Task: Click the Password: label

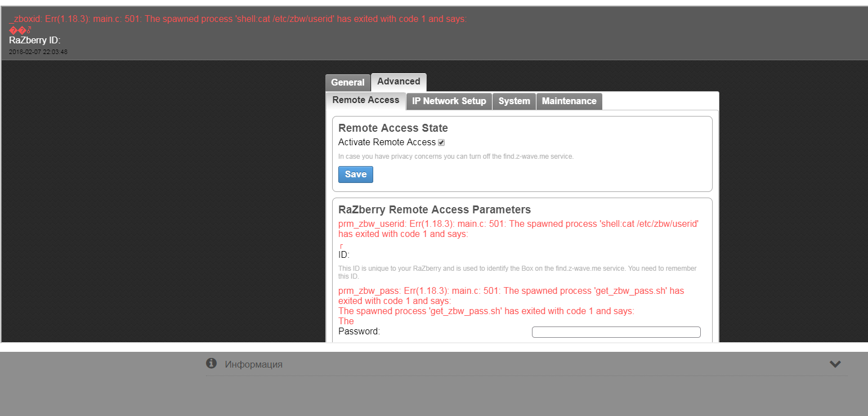Action: [359, 332]
